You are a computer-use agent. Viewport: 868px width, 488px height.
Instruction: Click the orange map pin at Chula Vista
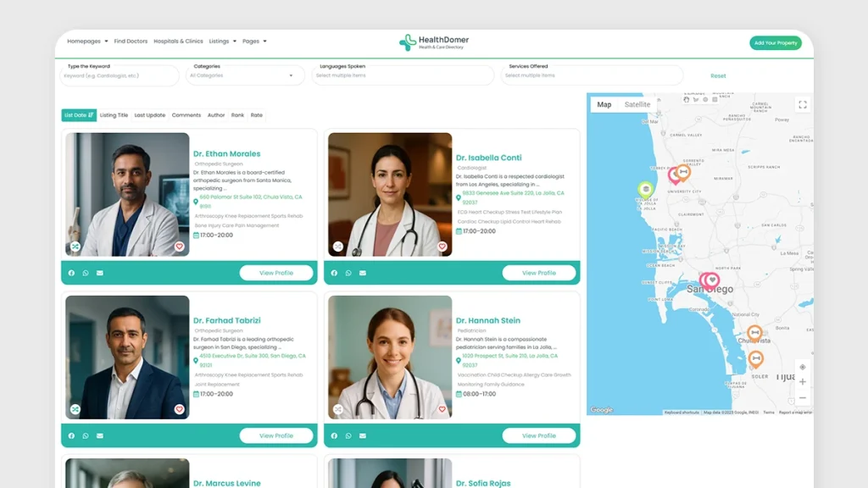754,333
